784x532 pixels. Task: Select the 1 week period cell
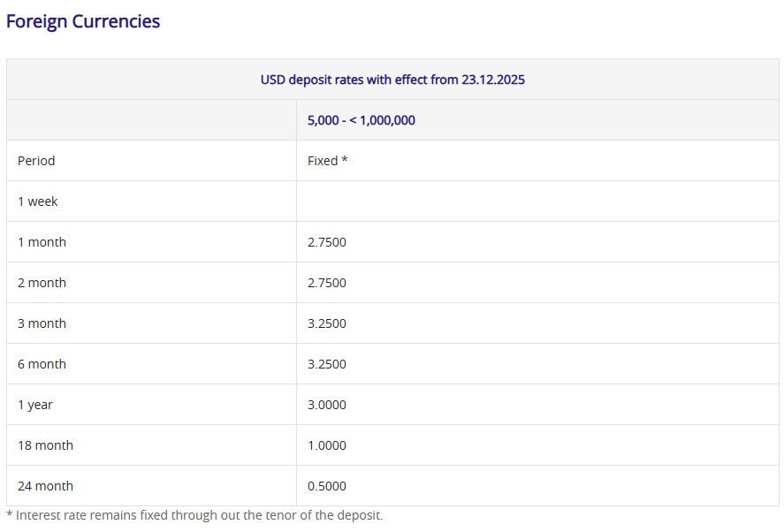pyautogui.click(x=37, y=201)
